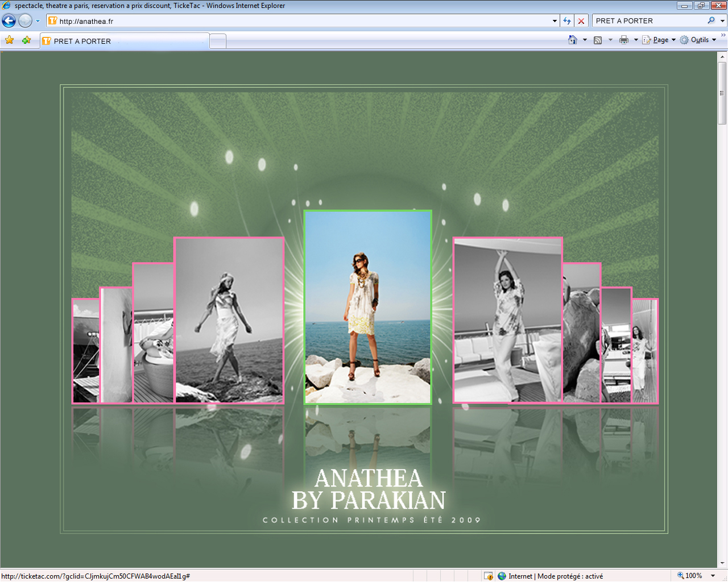Select the far-right model on deck thumbnail

[x=645, y=351]
